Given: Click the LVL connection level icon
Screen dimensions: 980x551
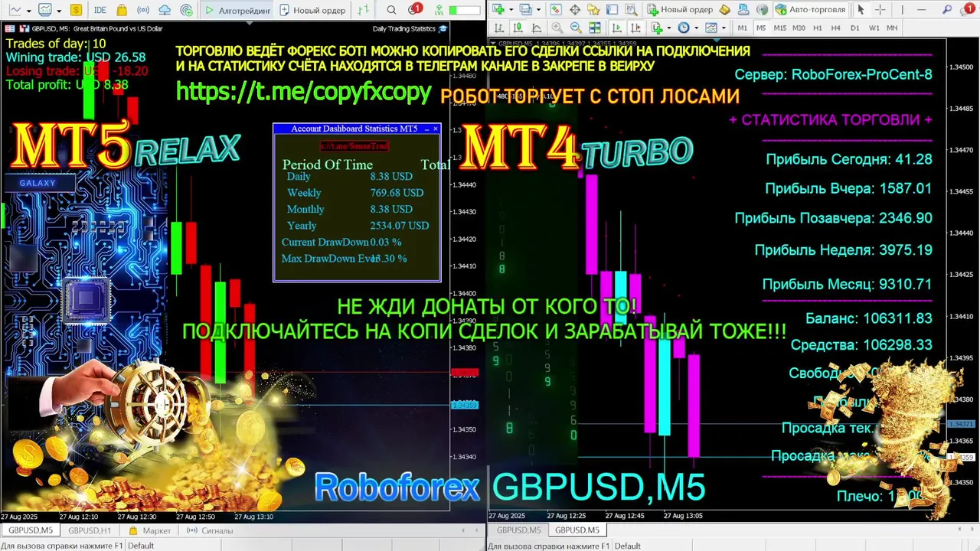Looking at the screenshot, I should tap(439, 10).
